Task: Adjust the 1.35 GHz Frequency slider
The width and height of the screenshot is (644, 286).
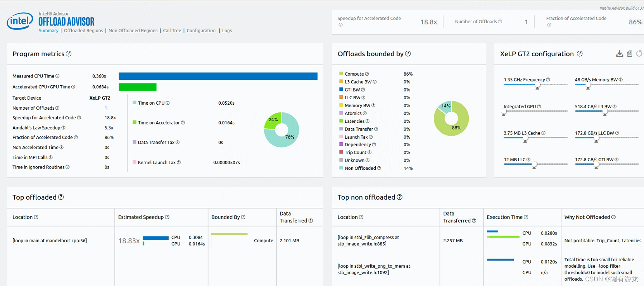Action: (x=537, y=85)
